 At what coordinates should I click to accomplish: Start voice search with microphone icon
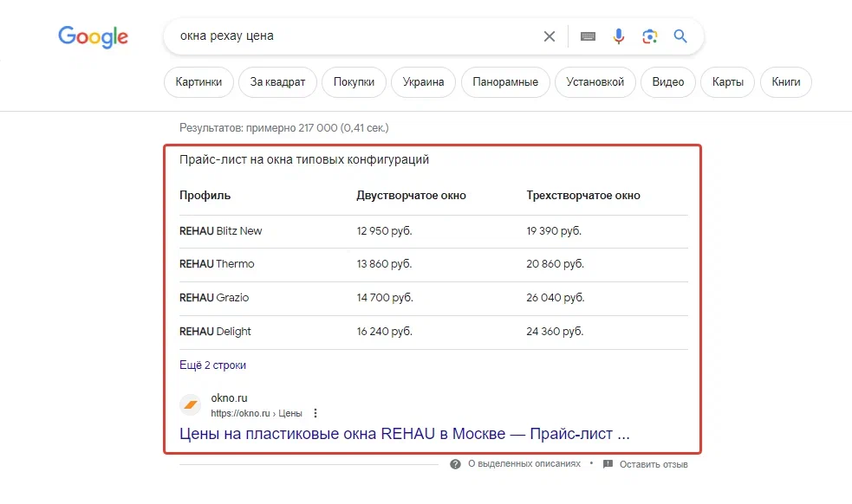(618, 36)
